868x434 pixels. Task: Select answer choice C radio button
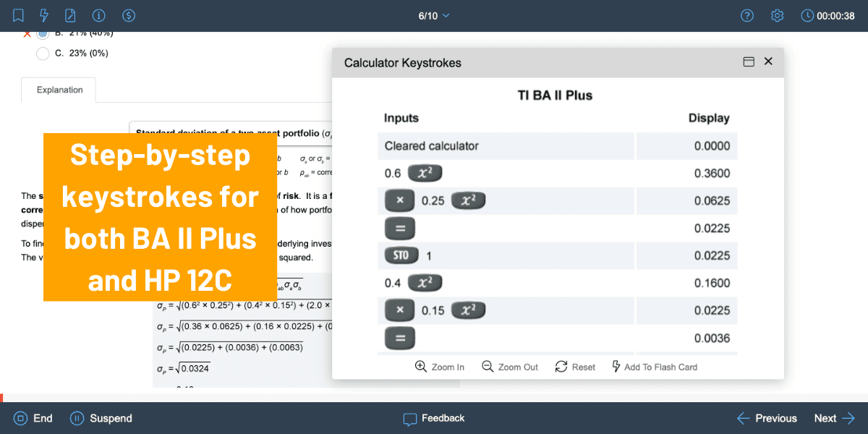point(43,53)
